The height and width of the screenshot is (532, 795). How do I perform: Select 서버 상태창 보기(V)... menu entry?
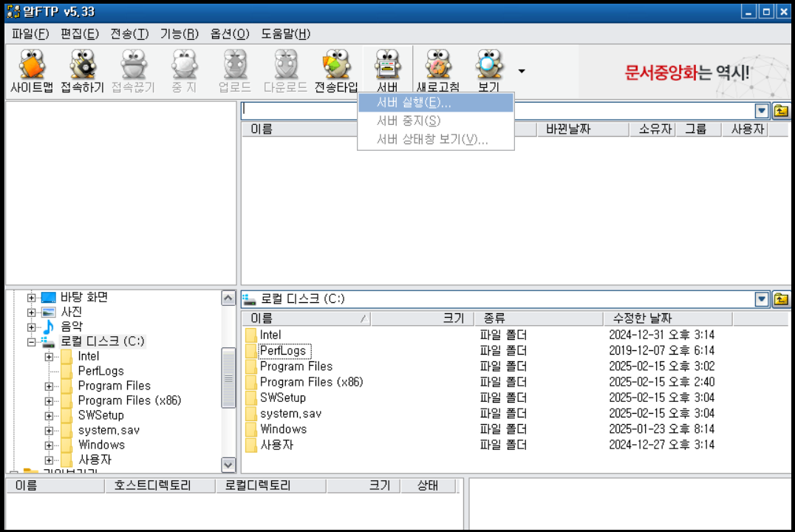point(436,139)
